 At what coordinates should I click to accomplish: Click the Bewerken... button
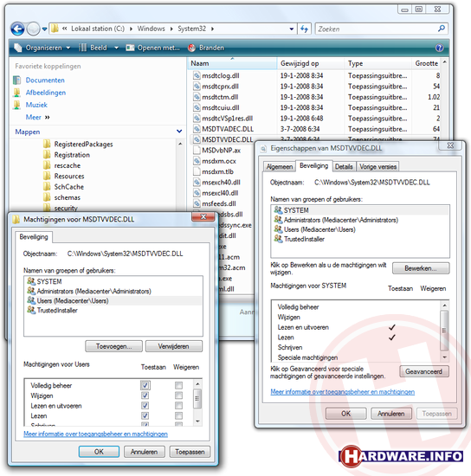421,268
